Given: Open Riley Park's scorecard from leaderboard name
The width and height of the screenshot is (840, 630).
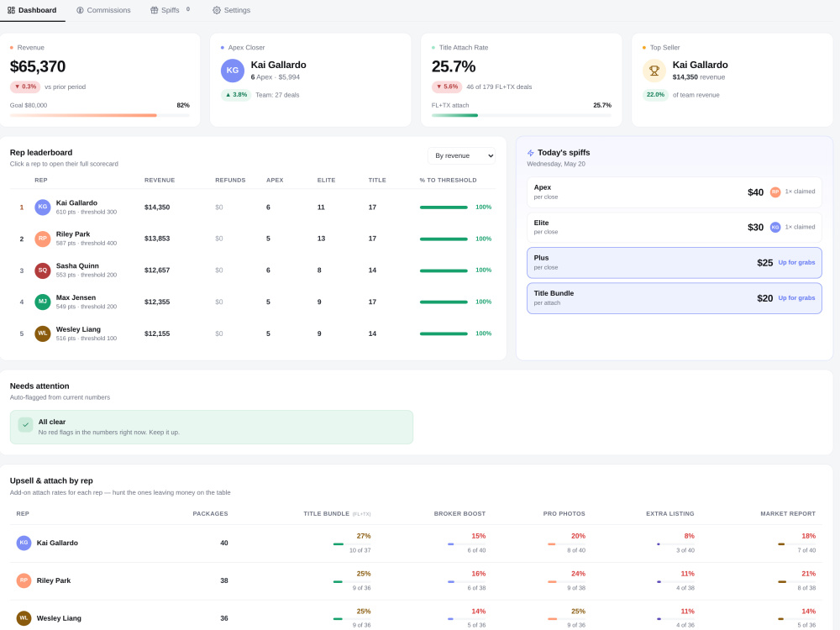Looking at the screenshot, I should coord(73,234).
